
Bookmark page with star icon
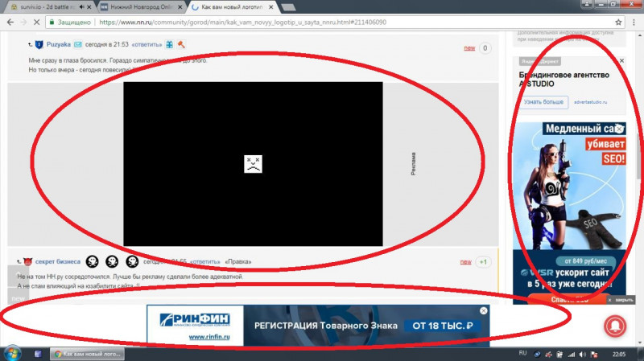pyautogui.click(x=618, y=22)
